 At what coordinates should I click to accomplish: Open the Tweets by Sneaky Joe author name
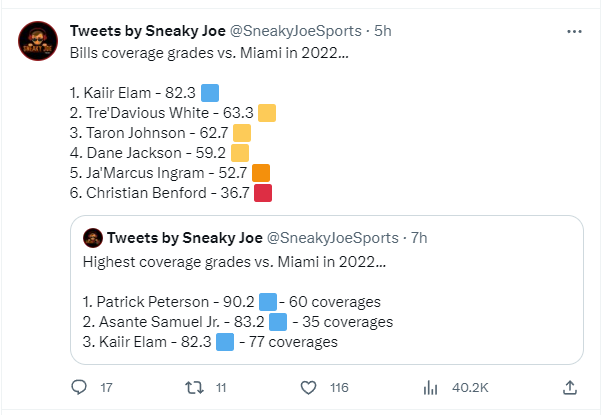pos(148,31)
